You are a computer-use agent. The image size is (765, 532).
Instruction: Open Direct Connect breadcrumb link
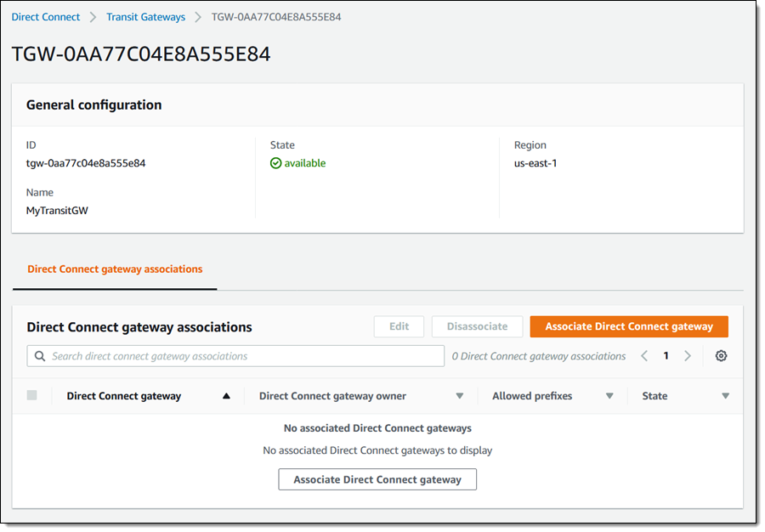click(46, 17)
